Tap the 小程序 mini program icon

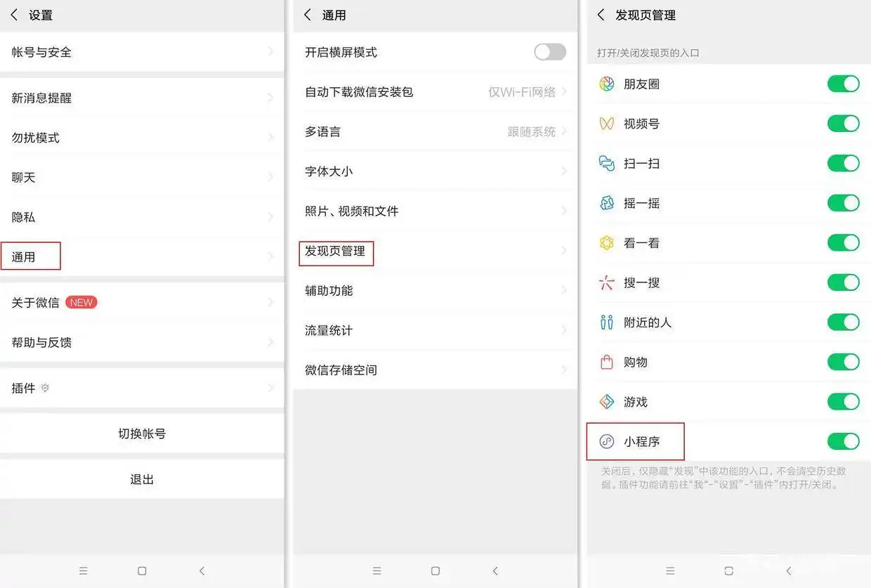click(606, 441)
